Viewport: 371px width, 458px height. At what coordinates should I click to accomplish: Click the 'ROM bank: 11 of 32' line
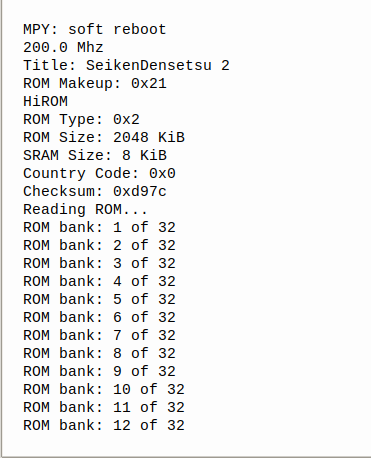(104, 407)
